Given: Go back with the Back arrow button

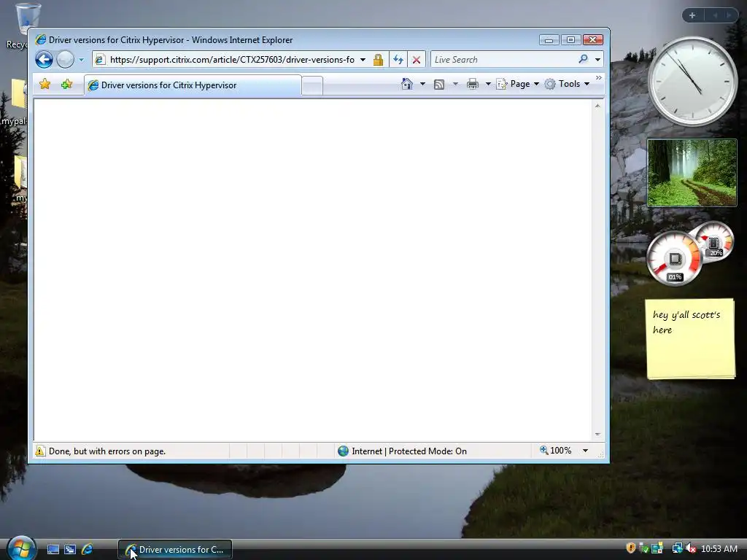Looking at the screenshot, I should pyautogui.click(x=44, y=60).
